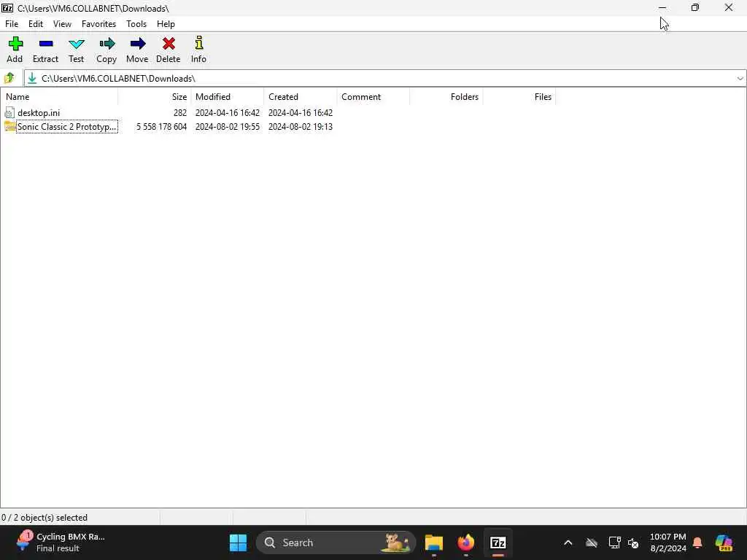Click the Folders column header
This screenshot has height=560, width=747.
coord(446,97)
